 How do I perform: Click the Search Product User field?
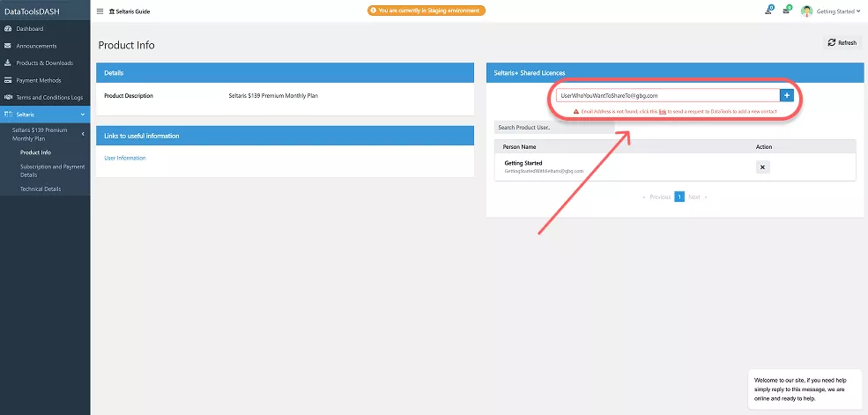(x=554, y=127)
